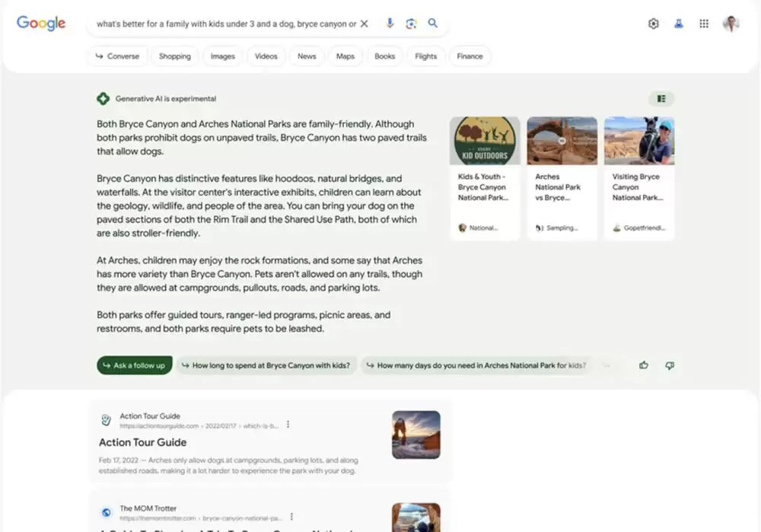
Task: Open the Action Tour Guide link
Action: [142, 442]
